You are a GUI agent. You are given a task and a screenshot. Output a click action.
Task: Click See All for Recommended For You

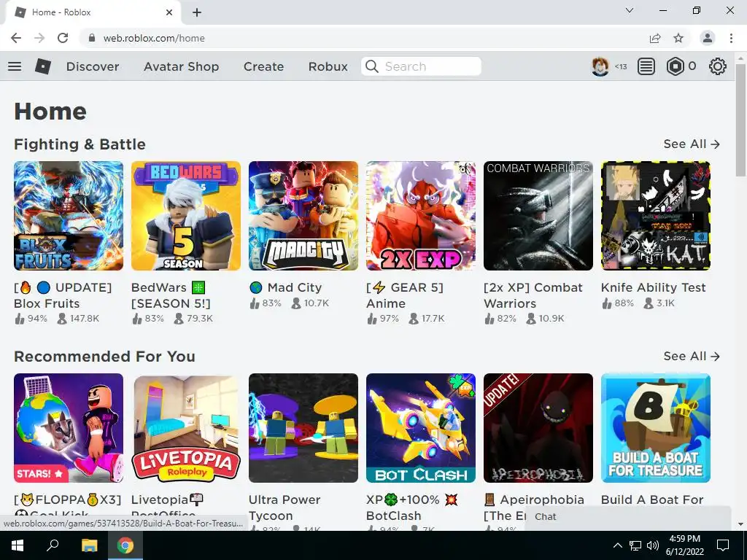click(x=692, y=356)
